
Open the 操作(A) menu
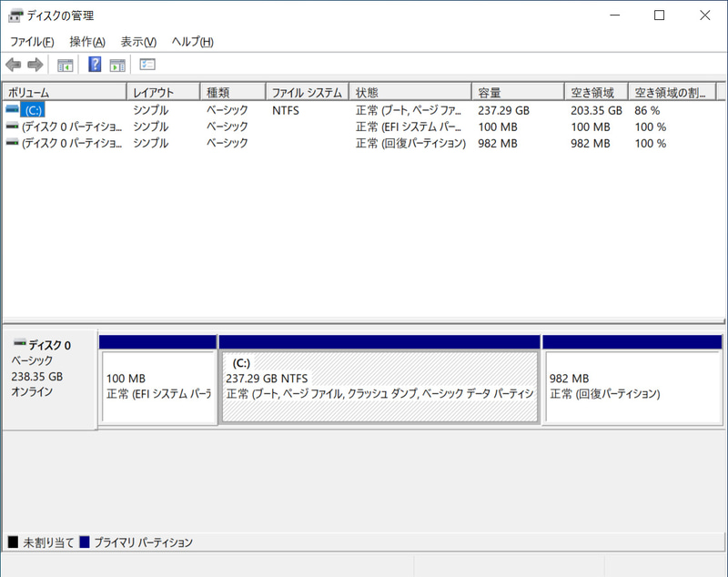(87, 42)
